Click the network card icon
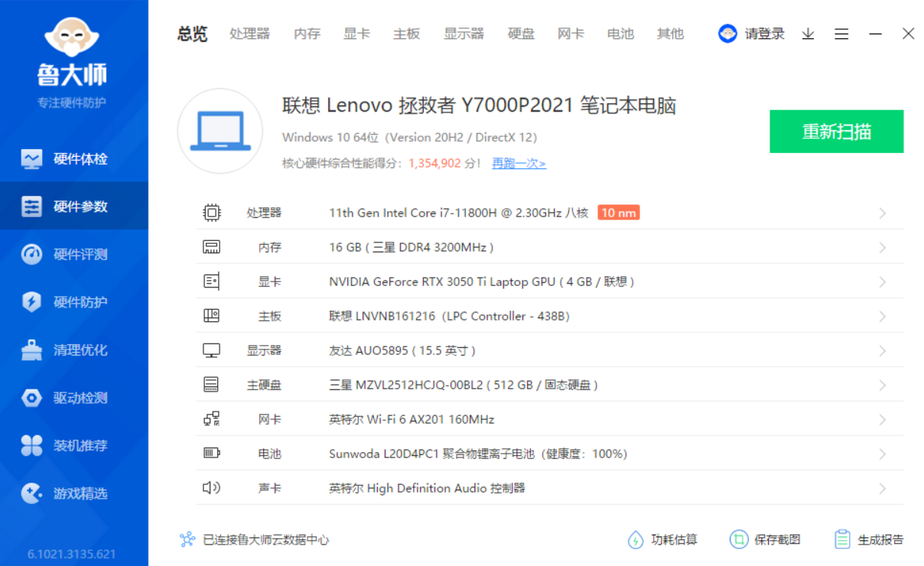 (212, 419)
